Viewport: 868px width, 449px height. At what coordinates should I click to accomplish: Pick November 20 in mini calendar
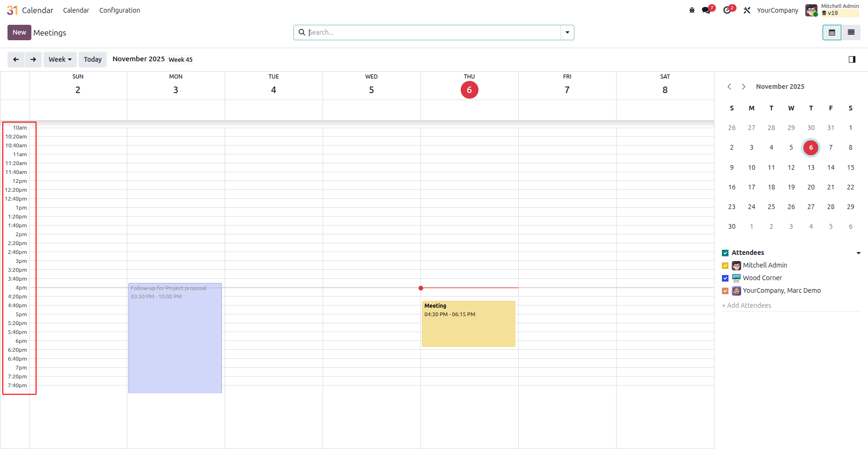[811, 187]
